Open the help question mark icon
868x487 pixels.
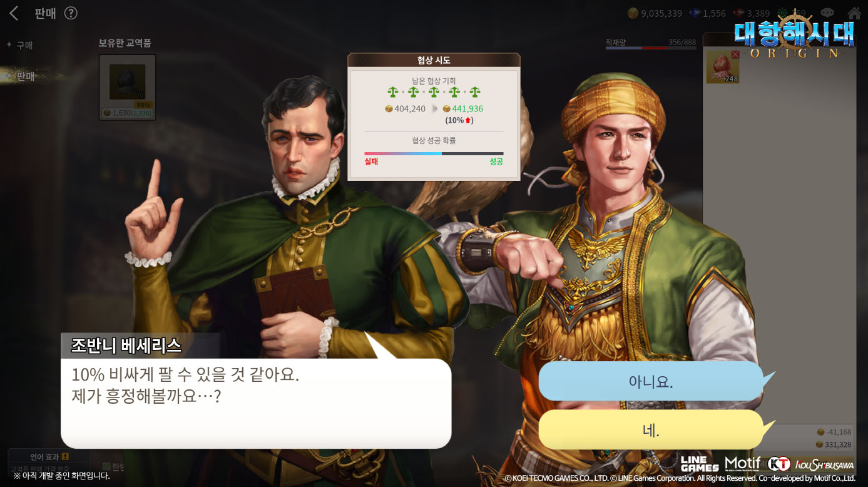click(71, 13)
